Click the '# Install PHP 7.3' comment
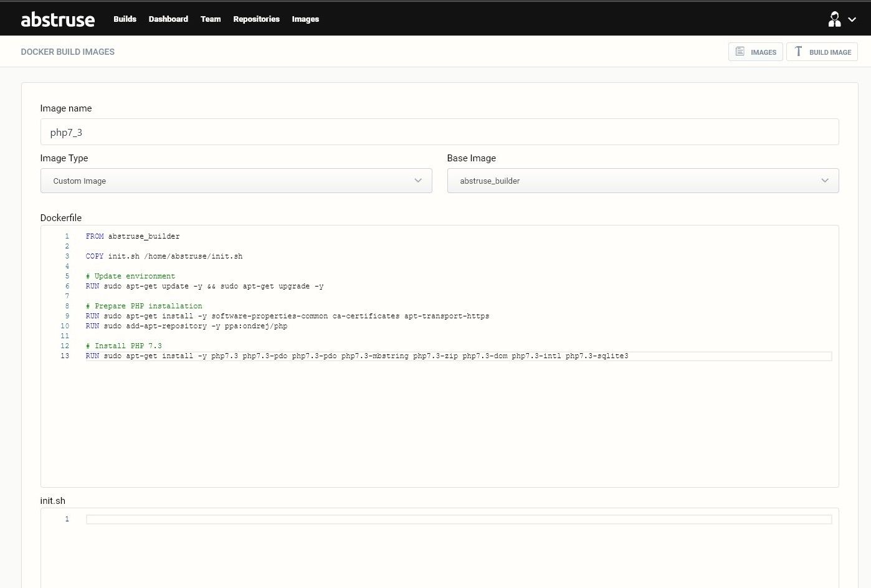The height and width of the screenshot is (588, 871). [123, 346]
